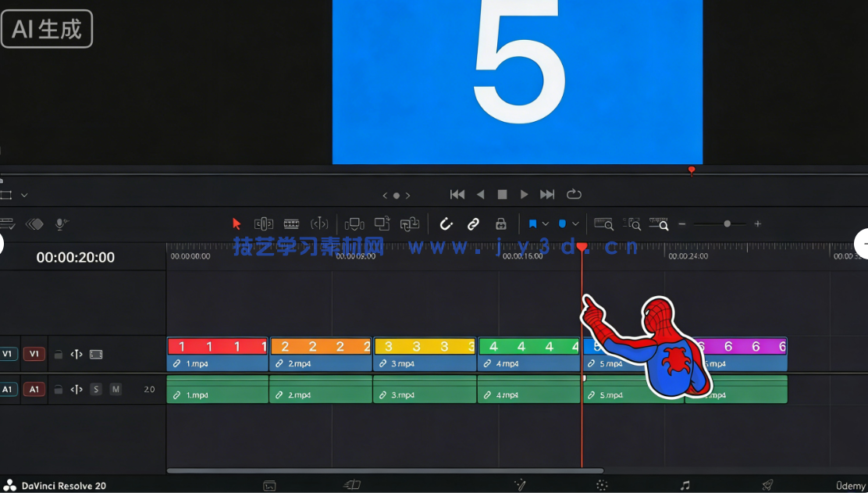Click the red playhead on the timeline ruler

tap(582, 247)
